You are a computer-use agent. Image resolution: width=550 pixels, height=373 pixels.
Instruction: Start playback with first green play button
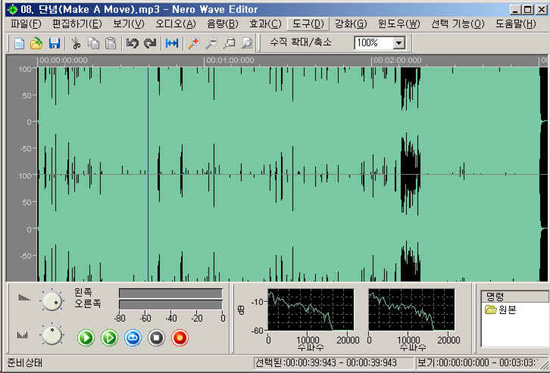pyautogui.click(x=86, y=338)
